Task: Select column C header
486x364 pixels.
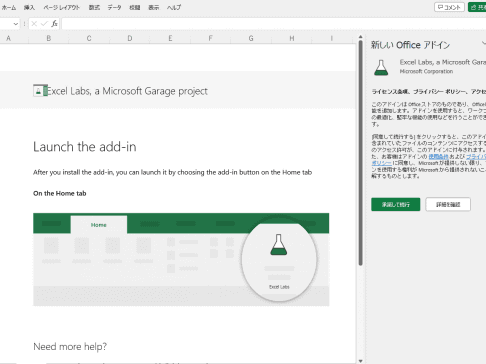Action: coord(89,38)
